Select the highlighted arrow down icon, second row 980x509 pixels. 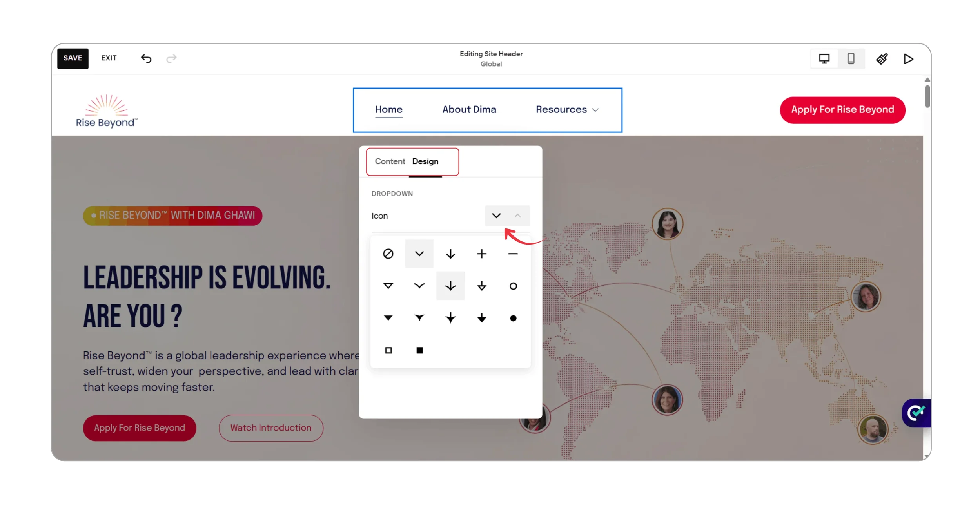click(450, 286)
